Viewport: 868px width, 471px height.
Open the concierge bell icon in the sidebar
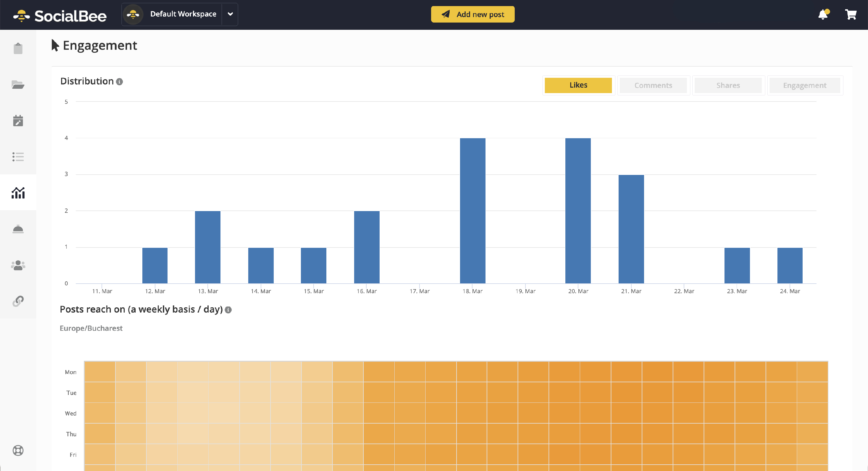[18, 229]
